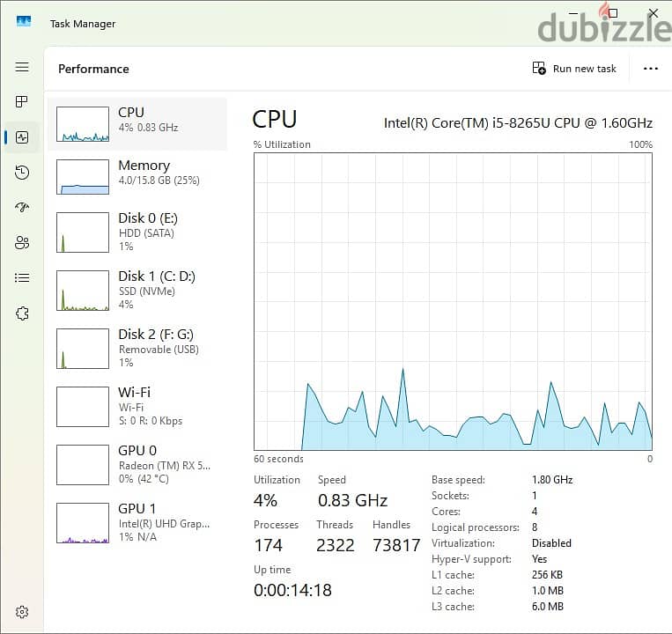This screenshot has width=672, height=634.
Task: Click the Wi-Fi mini graph thumbnail
Action: tap(83, 407)
